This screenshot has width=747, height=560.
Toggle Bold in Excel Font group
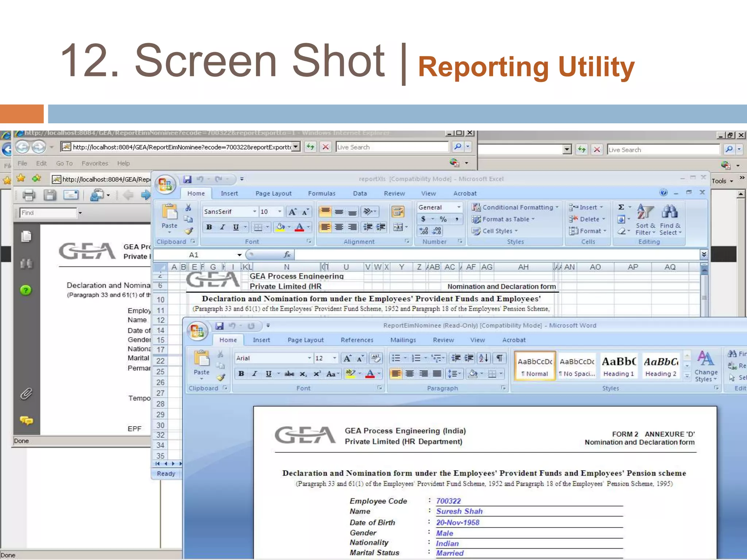click(x=209, y=227)
